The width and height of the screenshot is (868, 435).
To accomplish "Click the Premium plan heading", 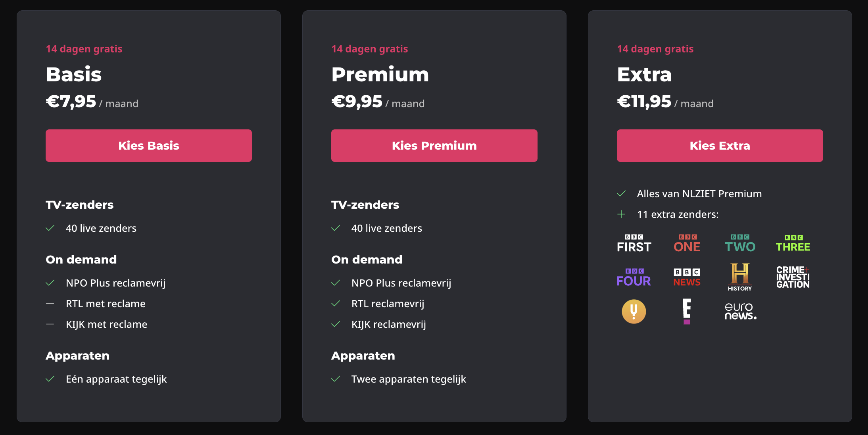I will click(x=380, y=75).
